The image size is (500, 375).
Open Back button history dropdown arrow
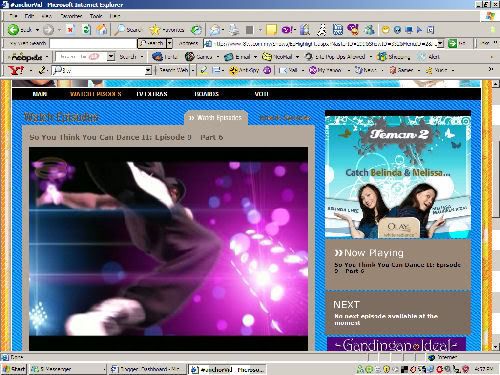(37, 30)
